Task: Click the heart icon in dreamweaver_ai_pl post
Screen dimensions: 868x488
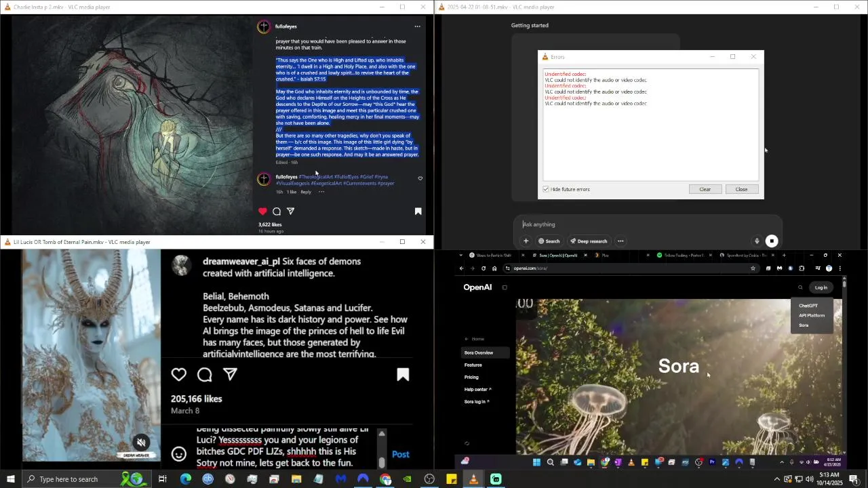Action: coord(179,375)
